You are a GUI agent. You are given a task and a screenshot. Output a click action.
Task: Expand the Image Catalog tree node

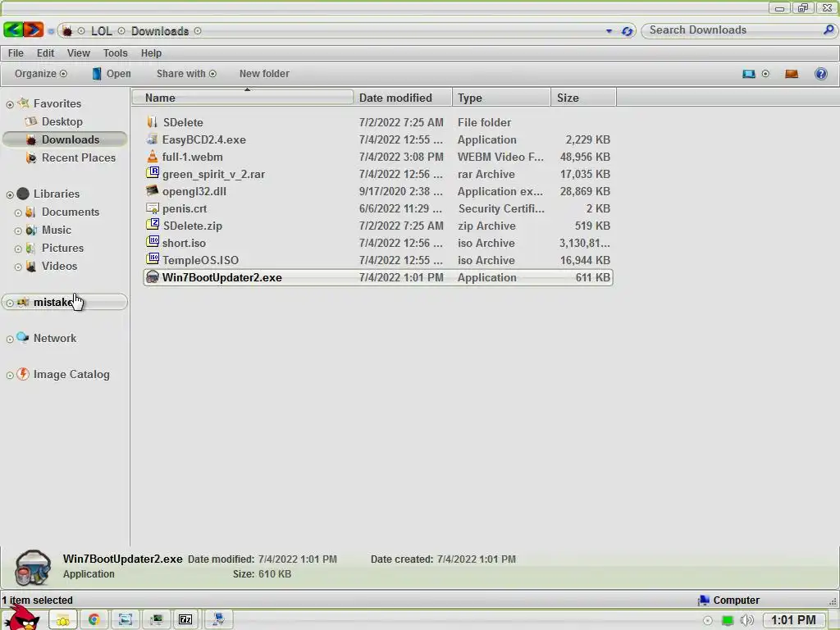10,375
